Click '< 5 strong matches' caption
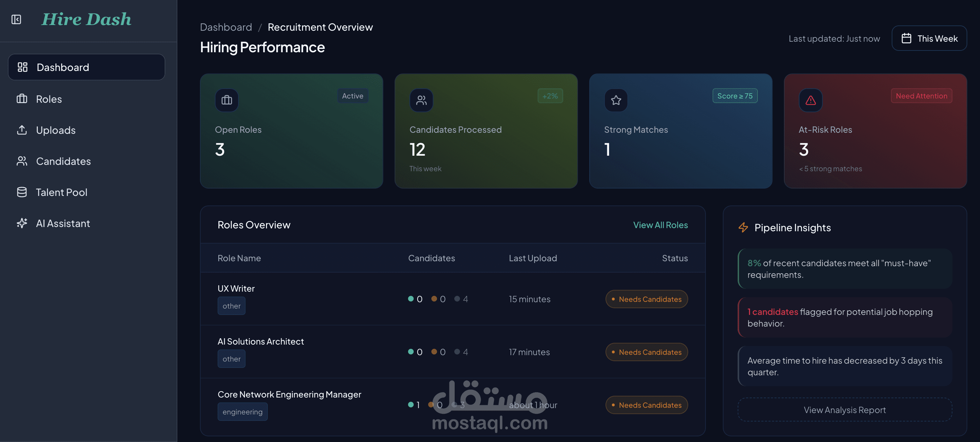This screenshot has width=980, height=442. 831,168
